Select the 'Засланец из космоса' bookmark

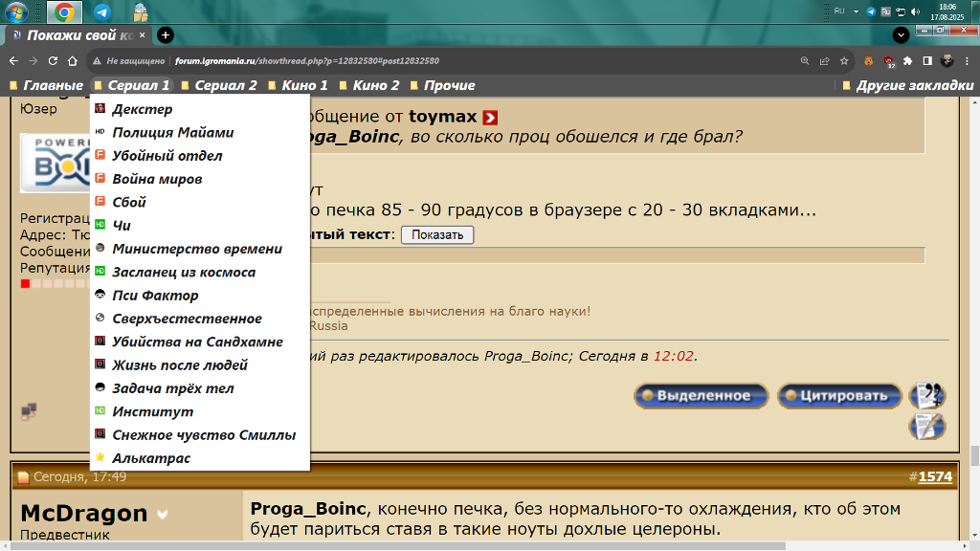coord(200,273)
